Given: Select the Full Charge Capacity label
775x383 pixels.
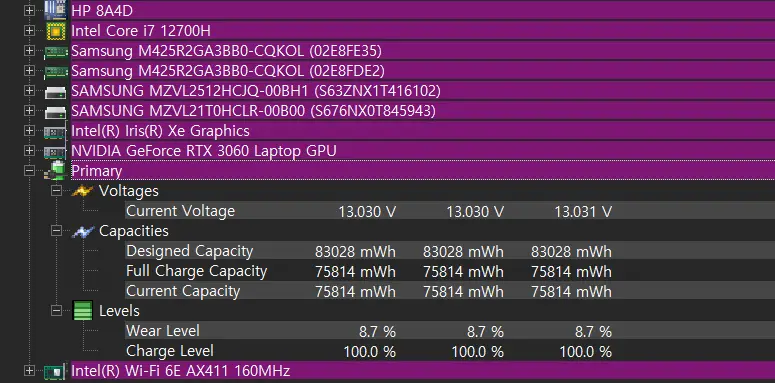Looking at the screenshot, I should [196, 271].
